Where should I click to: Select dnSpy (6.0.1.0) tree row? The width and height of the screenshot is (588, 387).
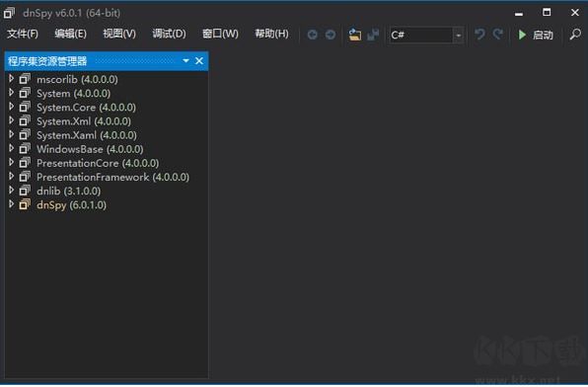click(x=72, y=205)
